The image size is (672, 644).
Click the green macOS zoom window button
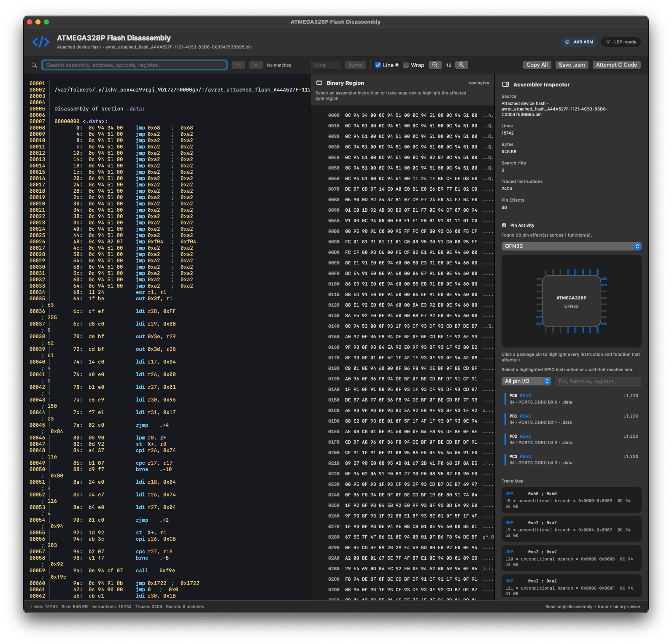pos(46,22)
